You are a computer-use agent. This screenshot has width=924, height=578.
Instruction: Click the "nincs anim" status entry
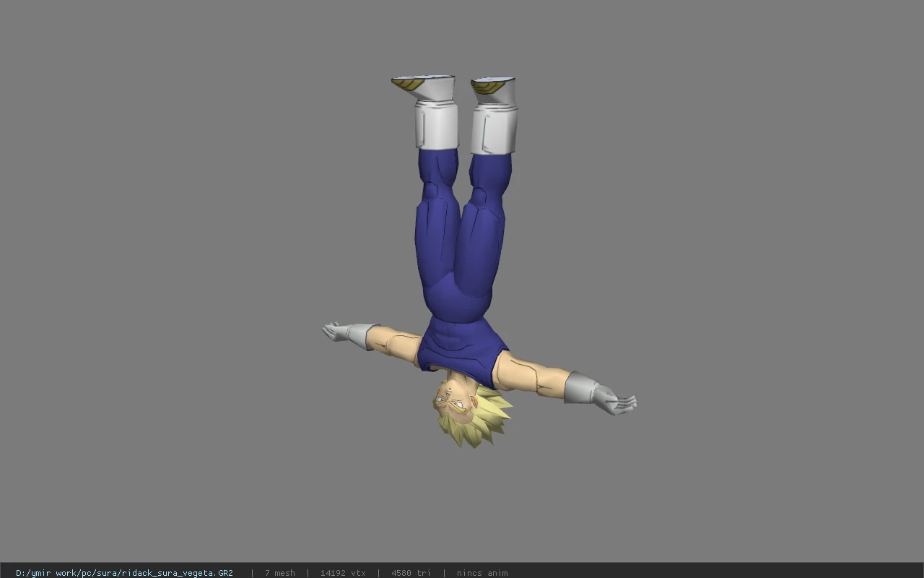click(x=482, y=573)
